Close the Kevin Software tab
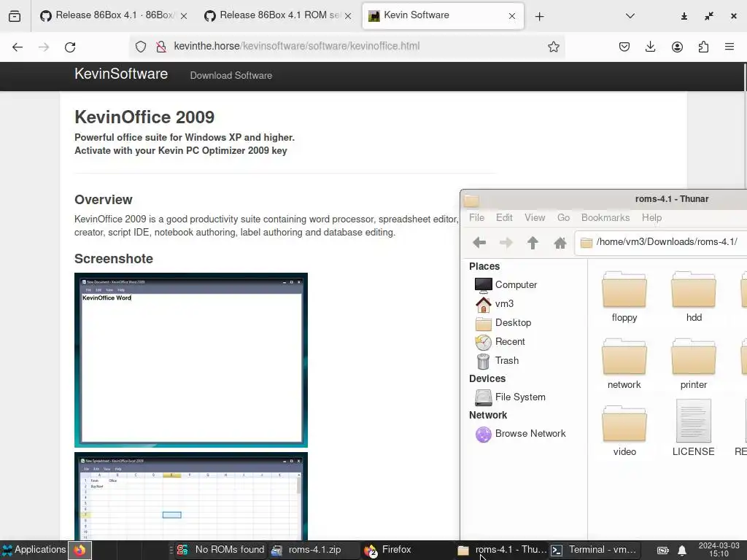 point(511,16)
